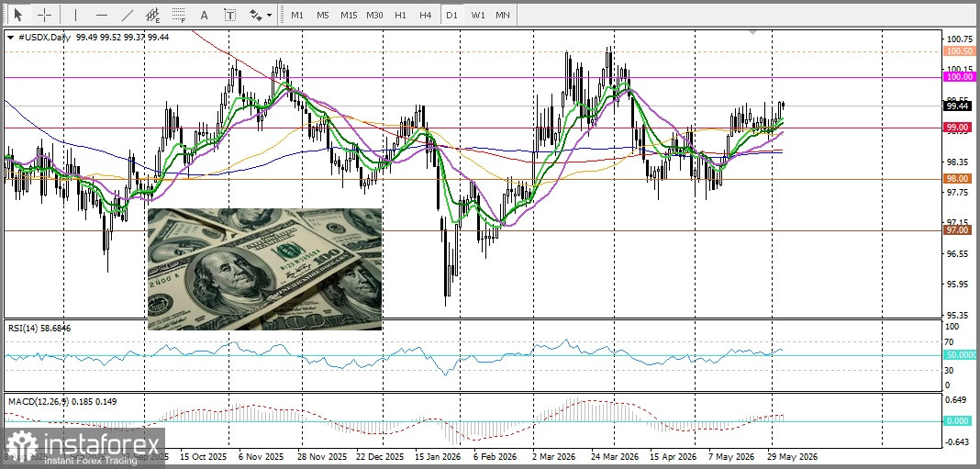Click the 100.50 price level label
This screenshot has height=469, width=980.
point(959,51)
